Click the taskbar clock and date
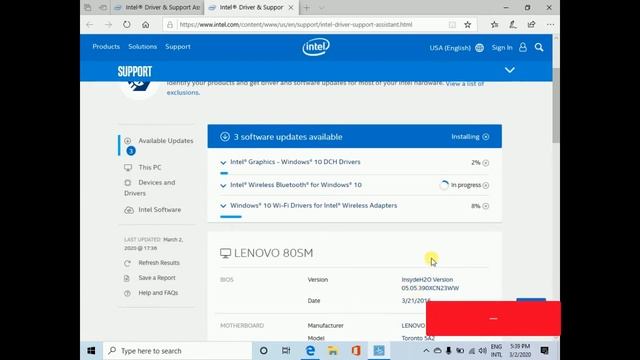640x360 pixels. click(520, 351)
